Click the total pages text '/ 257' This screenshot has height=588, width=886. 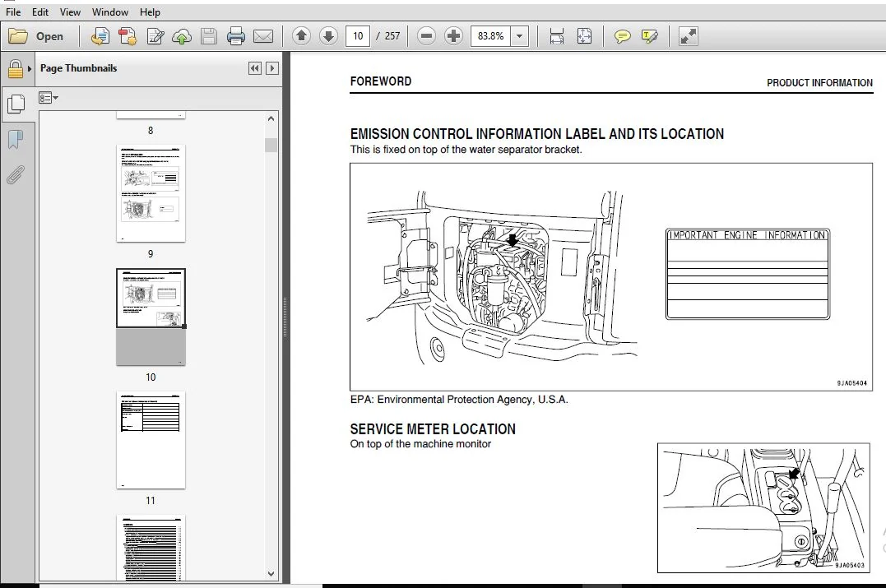click(x=387, y=36)
